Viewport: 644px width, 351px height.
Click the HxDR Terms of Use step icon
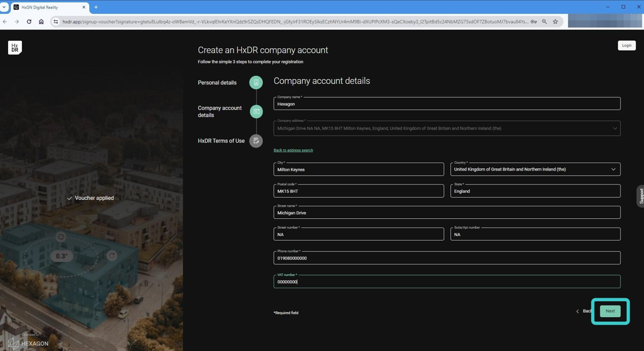tap(256, 141)
